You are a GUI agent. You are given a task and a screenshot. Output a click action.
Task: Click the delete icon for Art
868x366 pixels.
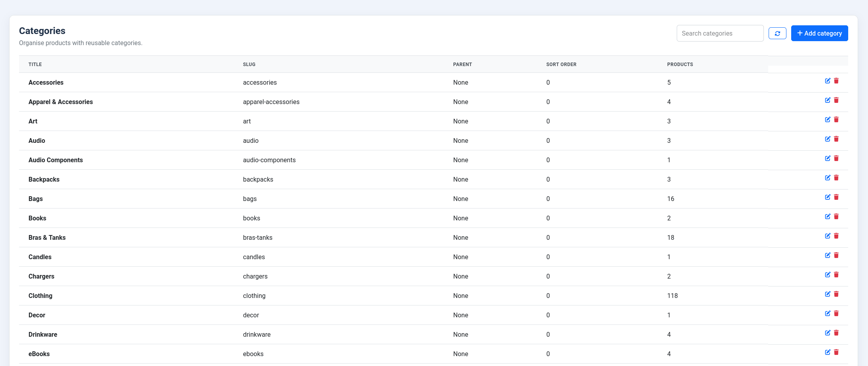[836, 119]
